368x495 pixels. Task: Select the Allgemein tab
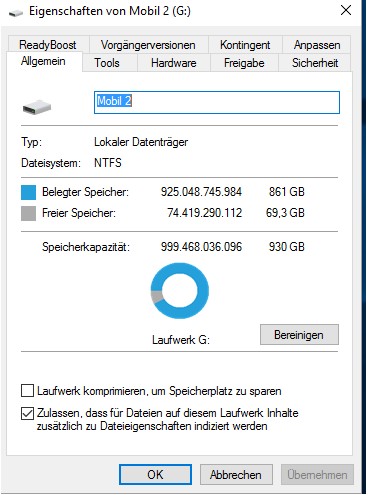pos(43,61)
